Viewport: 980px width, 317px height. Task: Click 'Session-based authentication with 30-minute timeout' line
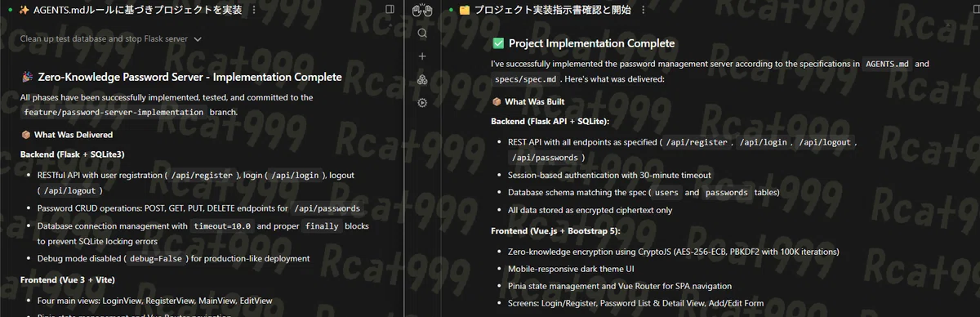coord(609,175)
